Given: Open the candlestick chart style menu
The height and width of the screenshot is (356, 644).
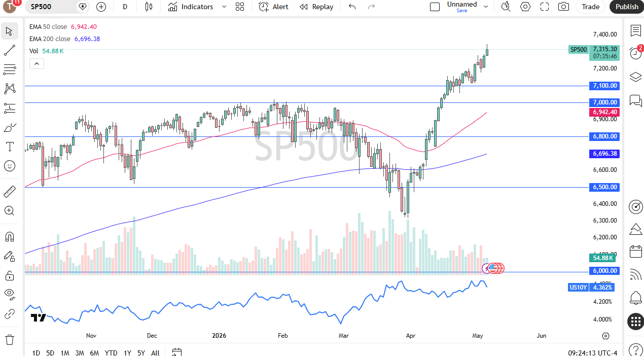Looking at the screenshot, I should pyautogui.click(x=149, y=7).
